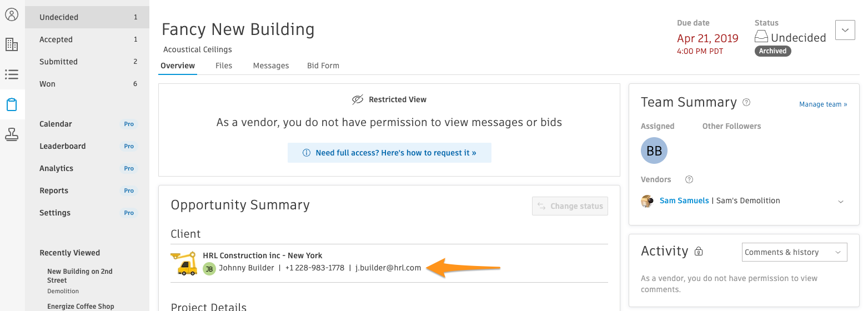Open the Messages tab

click(x=271, y=66)
